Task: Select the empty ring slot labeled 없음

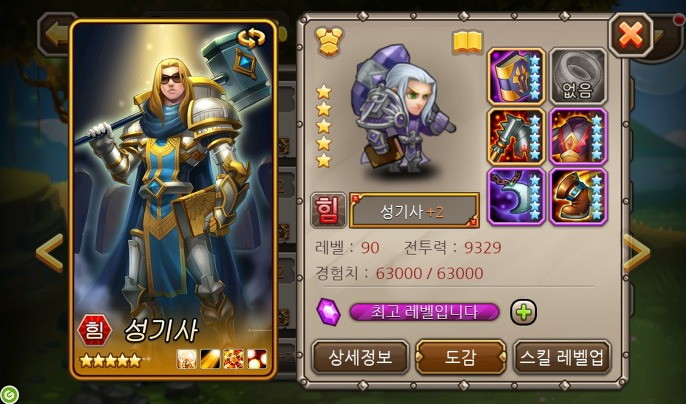Action: [578, 77]
